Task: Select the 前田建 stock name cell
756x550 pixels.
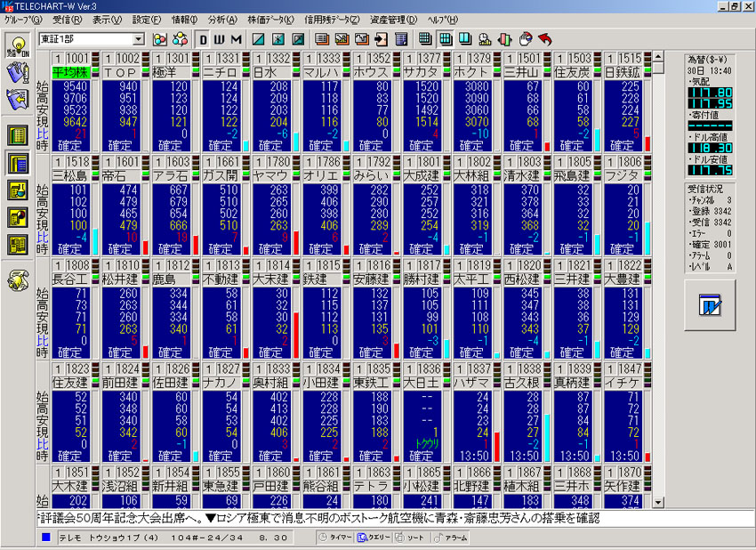Action: [x=121, y=383]
